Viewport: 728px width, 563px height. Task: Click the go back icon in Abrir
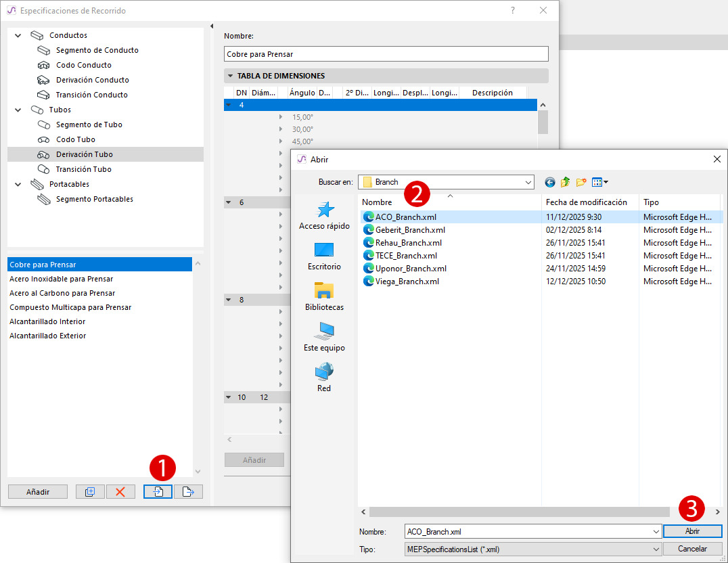coord(549,182)
